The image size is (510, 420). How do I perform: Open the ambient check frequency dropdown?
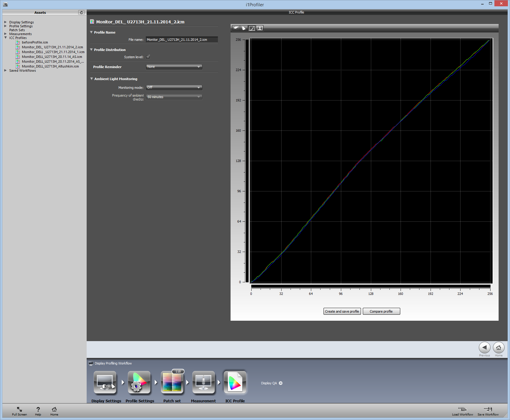pos(174,97)
